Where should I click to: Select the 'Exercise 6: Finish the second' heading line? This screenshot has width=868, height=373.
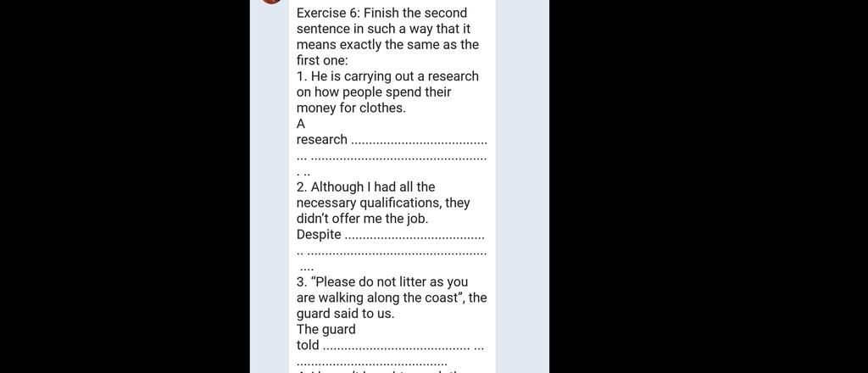(x=382, y=13)
